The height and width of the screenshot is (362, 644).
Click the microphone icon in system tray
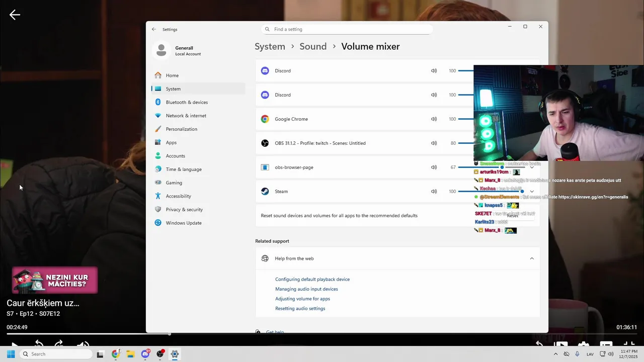pyautogui.click(x=577, y=354)
